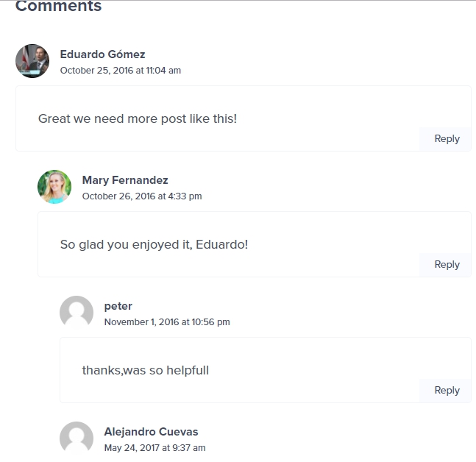
Task: Reply to Mary Fernandez's comment
Action: pyautogui.click(x=447, y=265)
